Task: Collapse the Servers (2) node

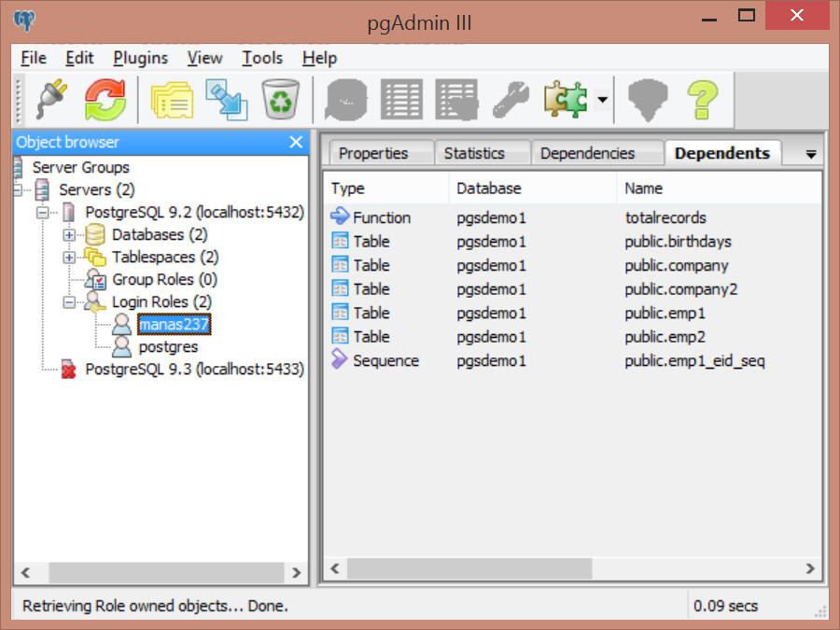Action: coord(19,189)
